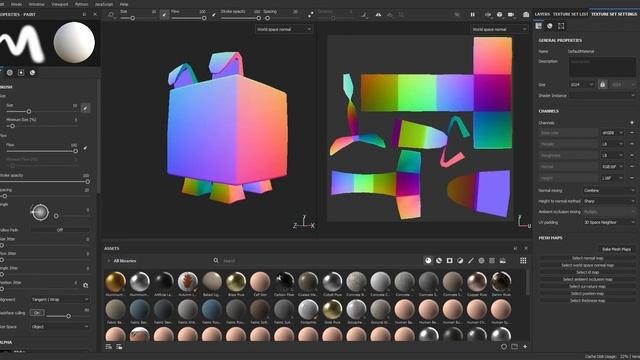This screenshot has width=640, height=360.
Task: Click the pause rendering icon
Action: click(472, 15)
